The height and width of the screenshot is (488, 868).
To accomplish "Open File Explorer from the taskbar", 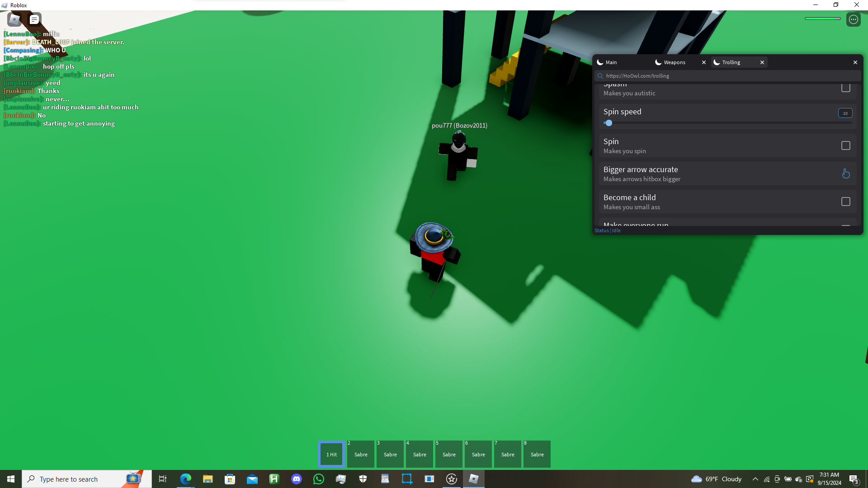I will pyautogui.click(x=208, y=479).
